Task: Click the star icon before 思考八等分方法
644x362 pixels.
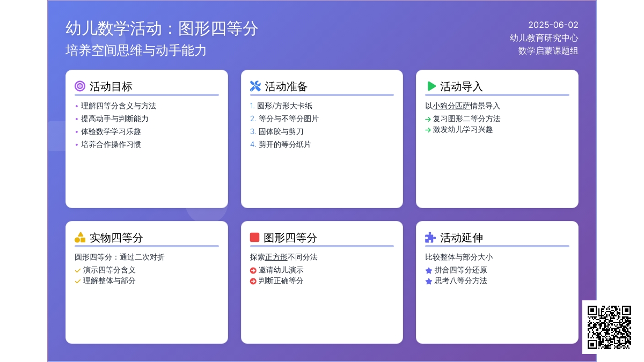Action: [429, 281]
